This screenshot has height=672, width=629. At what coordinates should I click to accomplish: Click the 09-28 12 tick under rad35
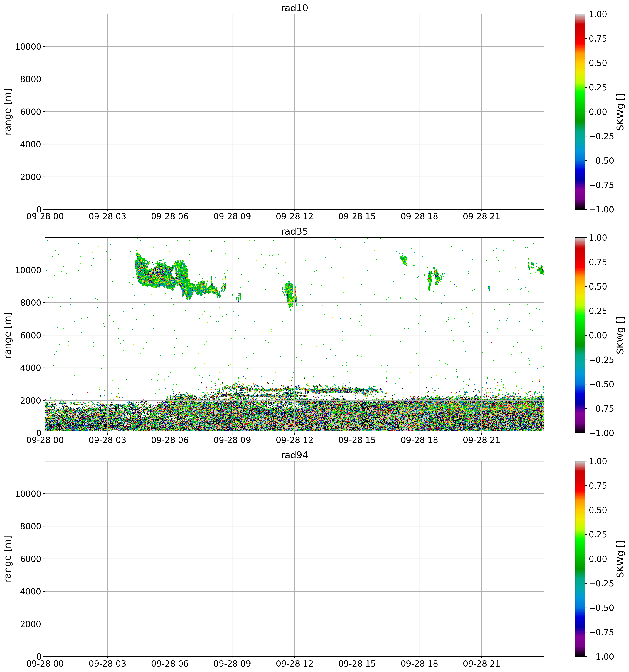point(294,440)
